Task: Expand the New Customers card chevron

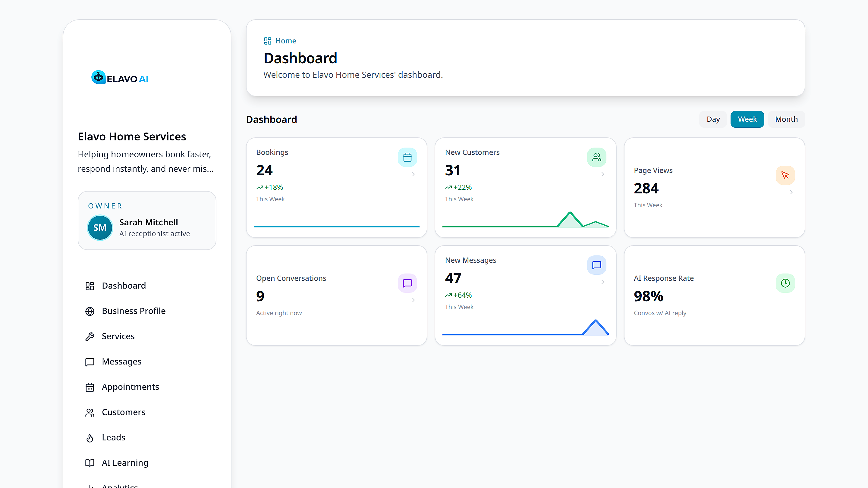Action: [x=602, y=174]
